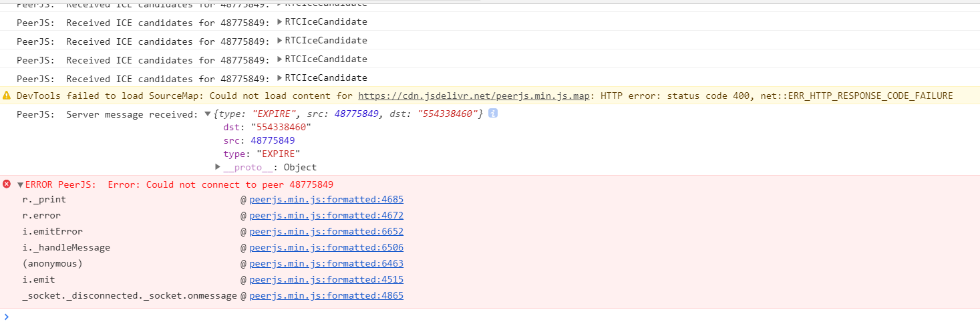
Task: Expand the RTCIceCandidate in the fourth log row
Action: [280, 59]
